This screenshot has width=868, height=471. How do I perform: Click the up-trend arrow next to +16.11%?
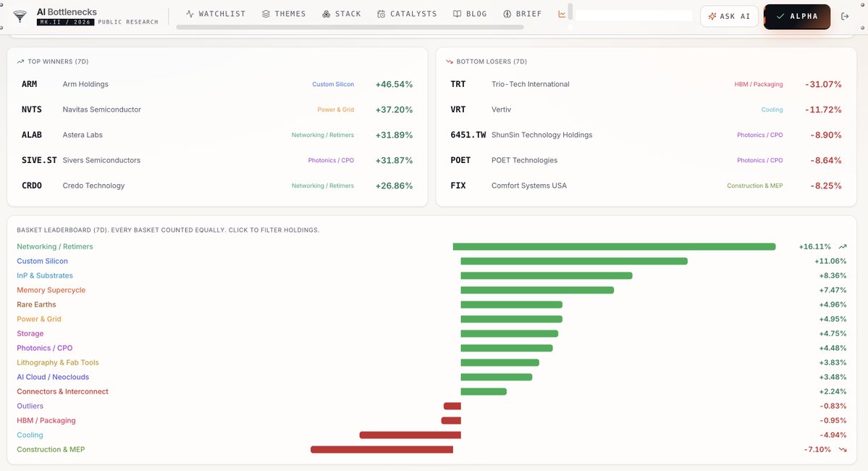coord(843,246)
